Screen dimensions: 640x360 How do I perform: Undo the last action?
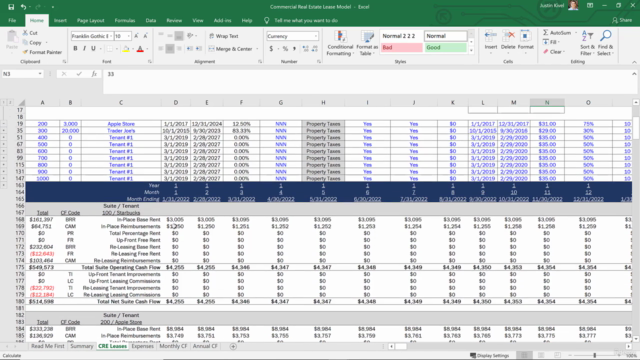coord(23,7)
